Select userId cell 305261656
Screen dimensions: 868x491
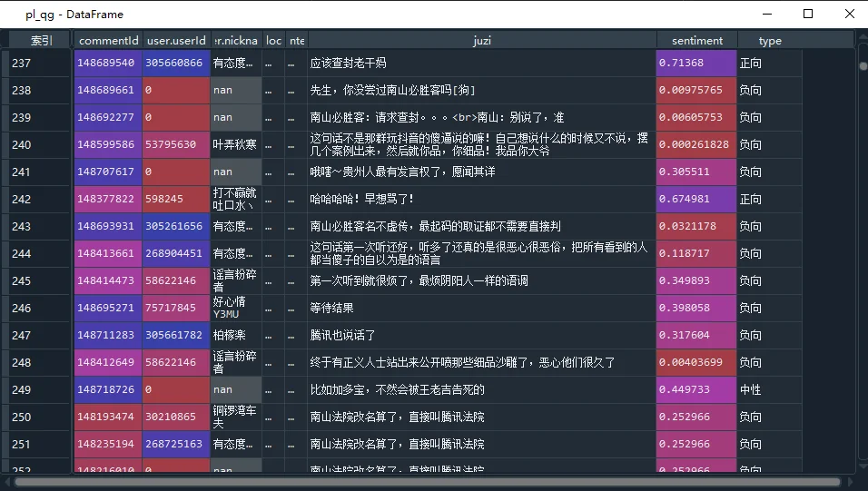176,226
